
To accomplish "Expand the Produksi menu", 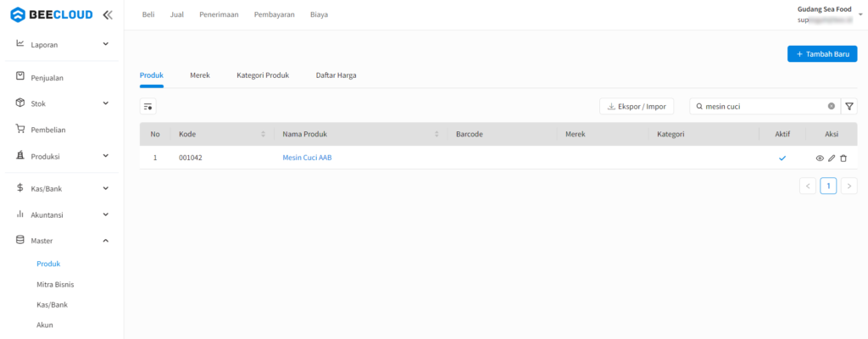I will 106,156.
